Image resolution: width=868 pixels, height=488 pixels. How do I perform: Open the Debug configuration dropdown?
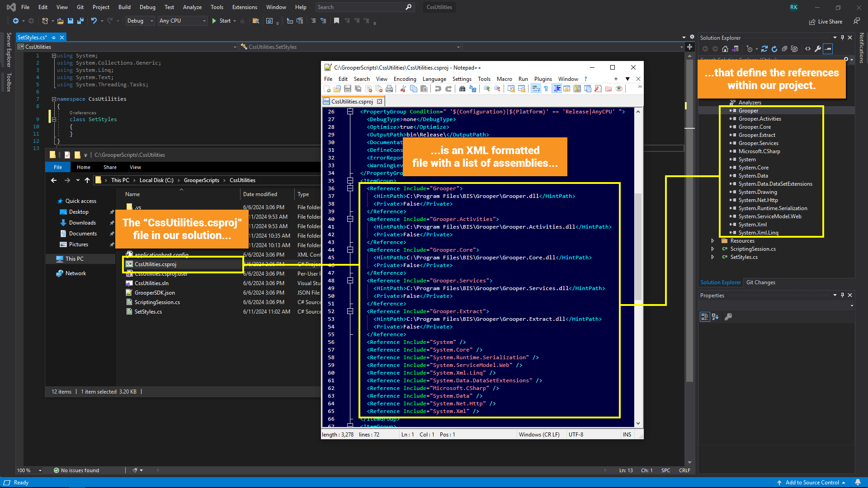(140, 21)
